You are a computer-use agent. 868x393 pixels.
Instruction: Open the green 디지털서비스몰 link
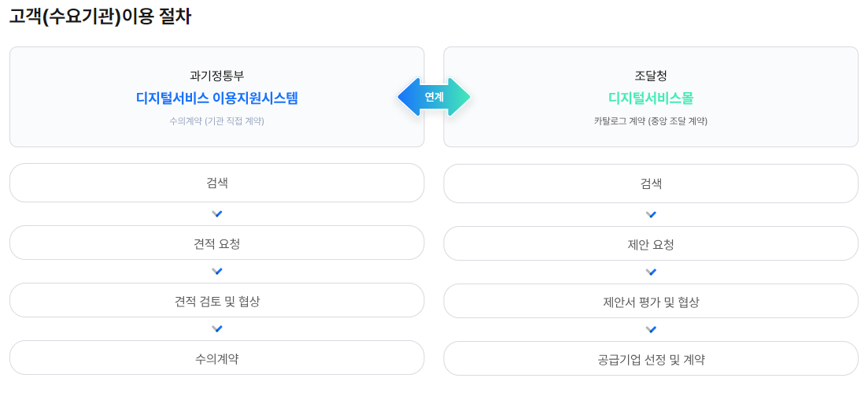(x=651, y=98)
